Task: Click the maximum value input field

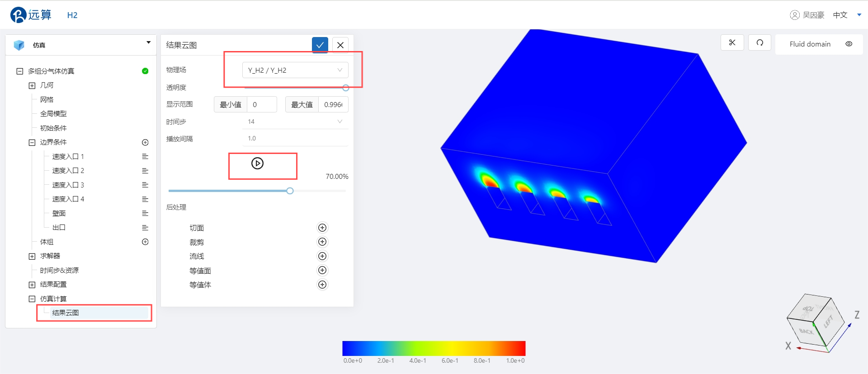Action: (333, 104)
